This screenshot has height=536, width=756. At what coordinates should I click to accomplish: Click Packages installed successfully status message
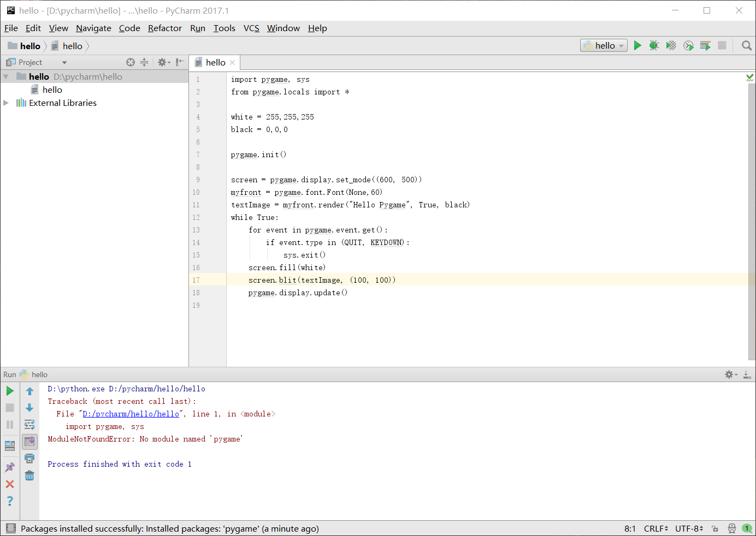[x=170, y=528]
